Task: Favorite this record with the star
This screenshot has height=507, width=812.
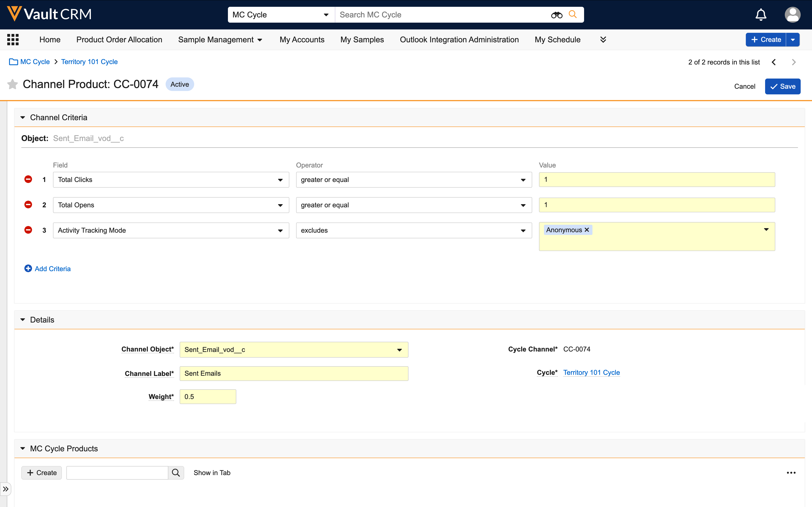Action: [x=12, y=84]
